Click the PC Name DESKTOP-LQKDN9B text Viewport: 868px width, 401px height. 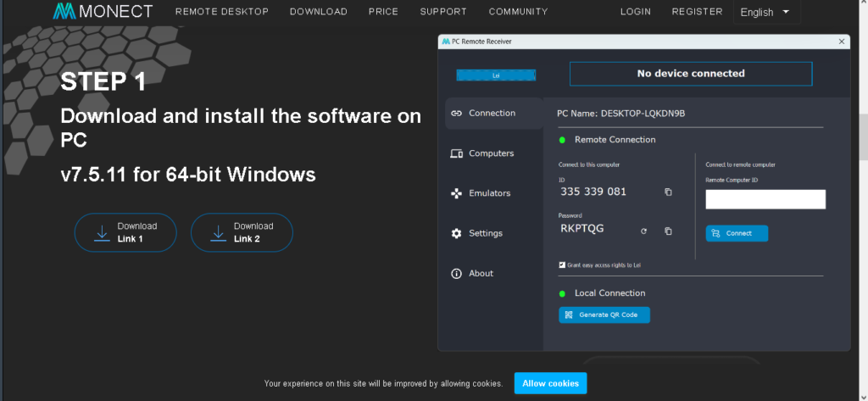621,114
